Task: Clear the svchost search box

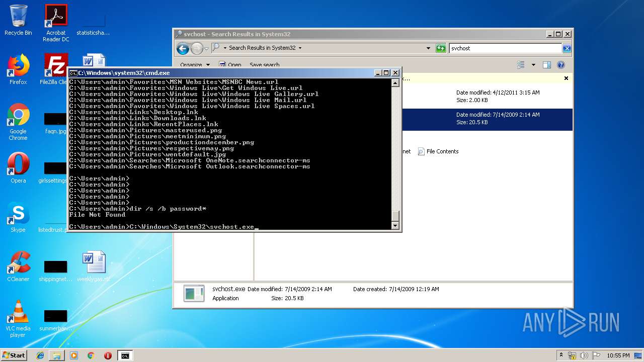Action: pyautogui.click(x=567, y=48)
